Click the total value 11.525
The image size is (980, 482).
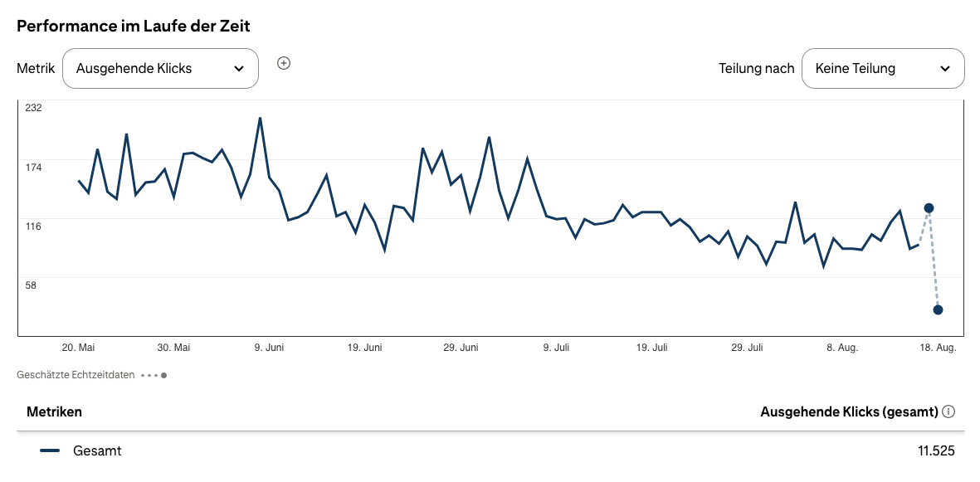(x=936, y=451)
